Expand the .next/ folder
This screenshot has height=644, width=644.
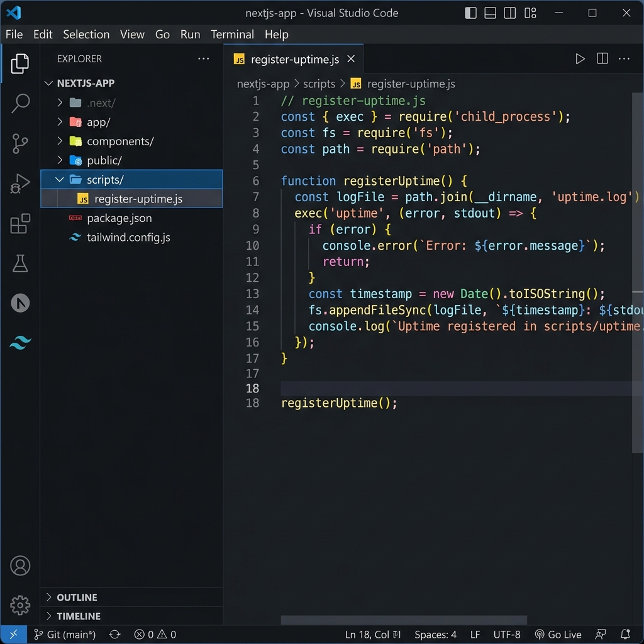click(60, 103)
